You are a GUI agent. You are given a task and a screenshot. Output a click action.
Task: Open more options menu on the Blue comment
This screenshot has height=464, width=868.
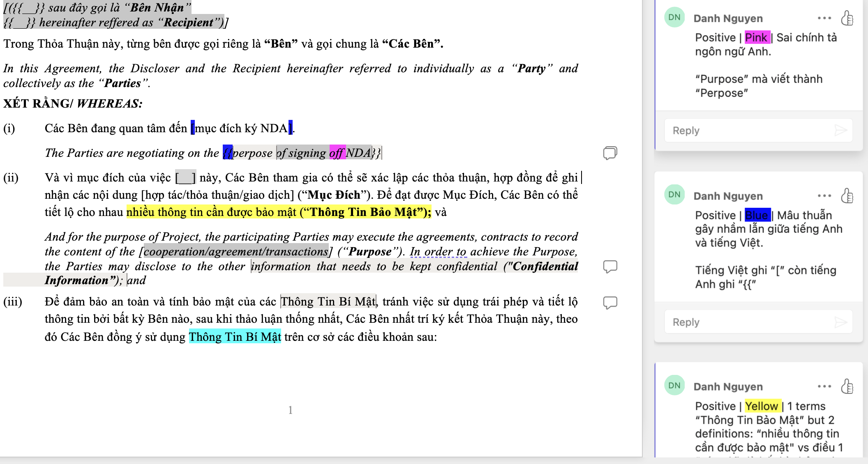click(x=824, y=196)
